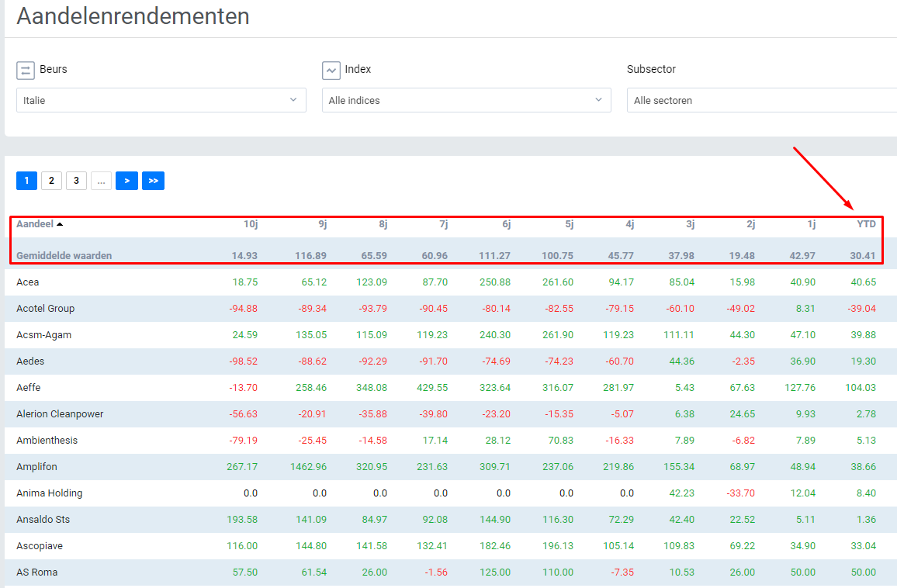Sort by the 7j column header
The width and height of the screenshot is (897, 588).
point(443,224)
